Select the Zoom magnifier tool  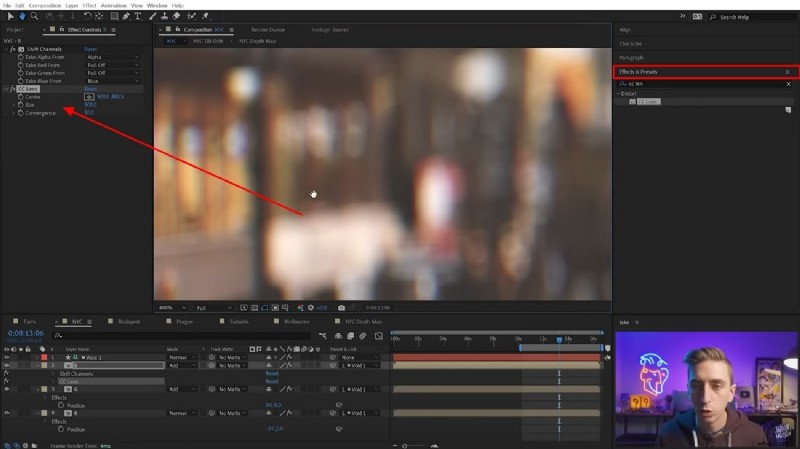coord(34,16)
